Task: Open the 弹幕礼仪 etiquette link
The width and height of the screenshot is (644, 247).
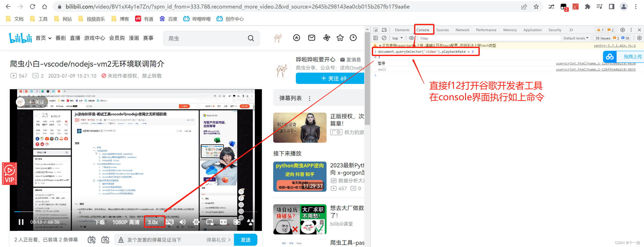Action: [x=218, y=240]
